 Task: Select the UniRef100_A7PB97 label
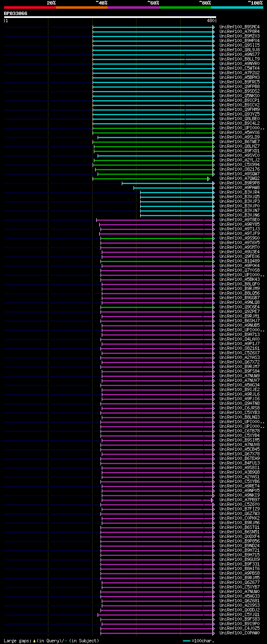click(x=239, y=500)
